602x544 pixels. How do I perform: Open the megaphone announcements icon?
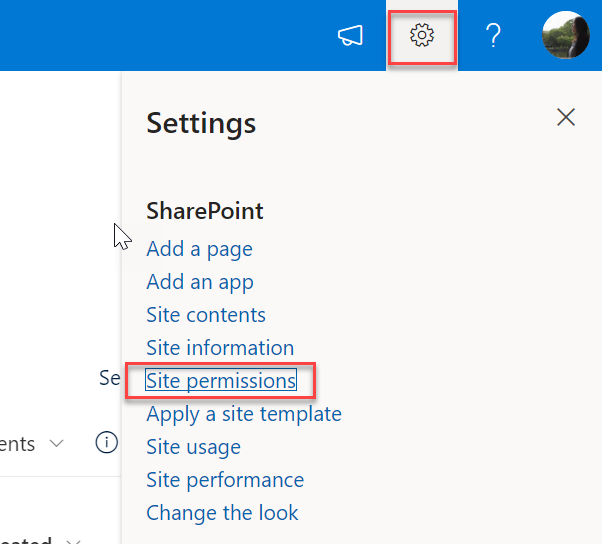(350, 35)
